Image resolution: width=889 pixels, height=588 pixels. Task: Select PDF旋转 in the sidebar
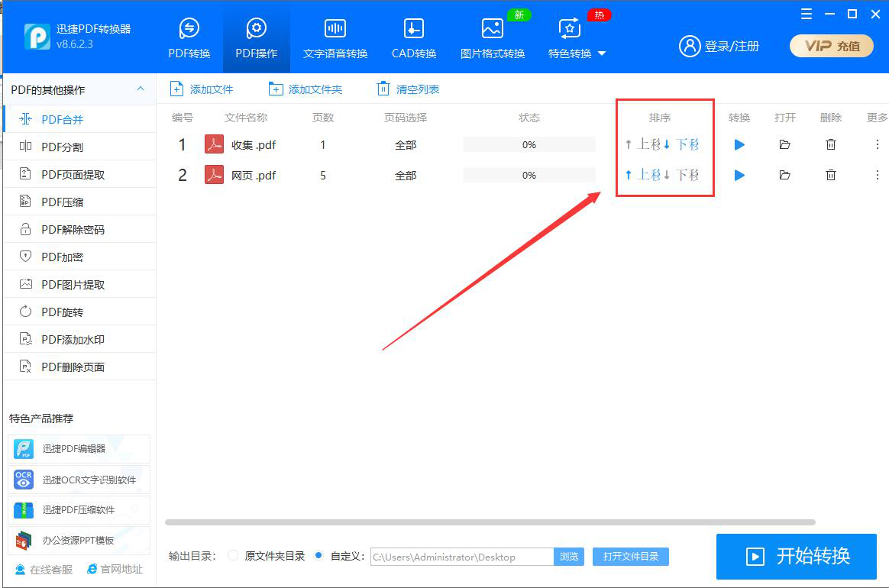[x=79, y=312]
